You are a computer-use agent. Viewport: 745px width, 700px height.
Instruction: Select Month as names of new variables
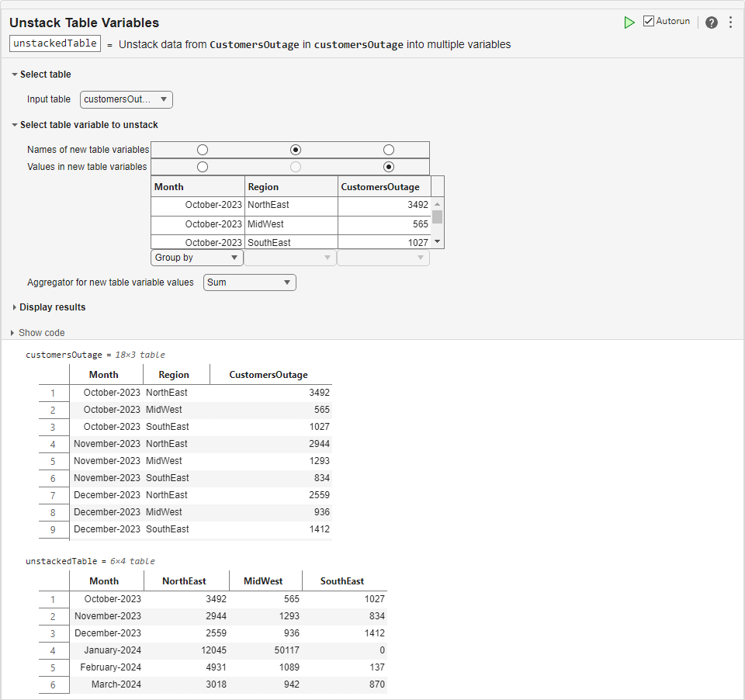203,150
